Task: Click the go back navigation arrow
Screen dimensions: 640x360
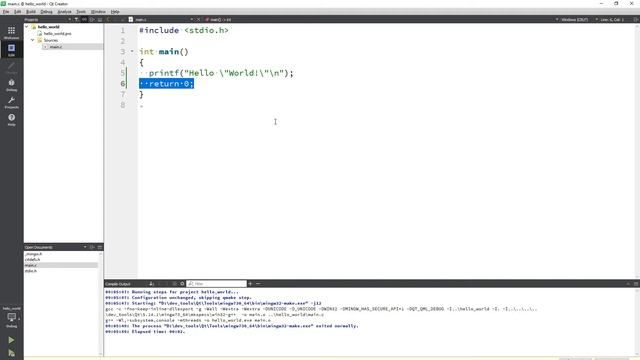Action: (108, 19)
